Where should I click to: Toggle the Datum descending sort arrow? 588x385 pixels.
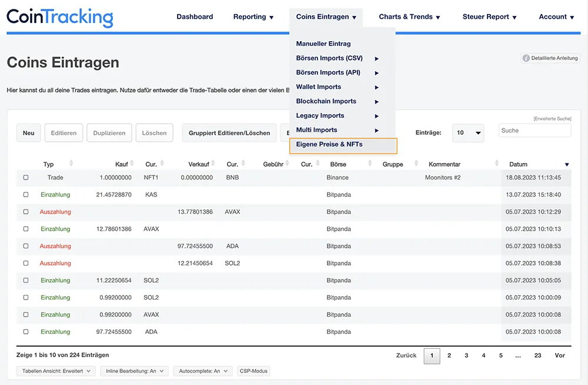567,164
